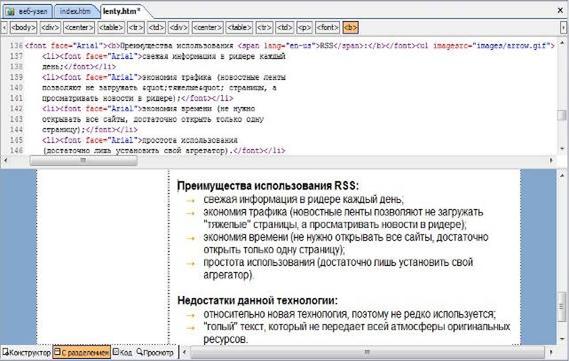
Task: Switch to the Конструктор view
Action: (x=26, y=352)
